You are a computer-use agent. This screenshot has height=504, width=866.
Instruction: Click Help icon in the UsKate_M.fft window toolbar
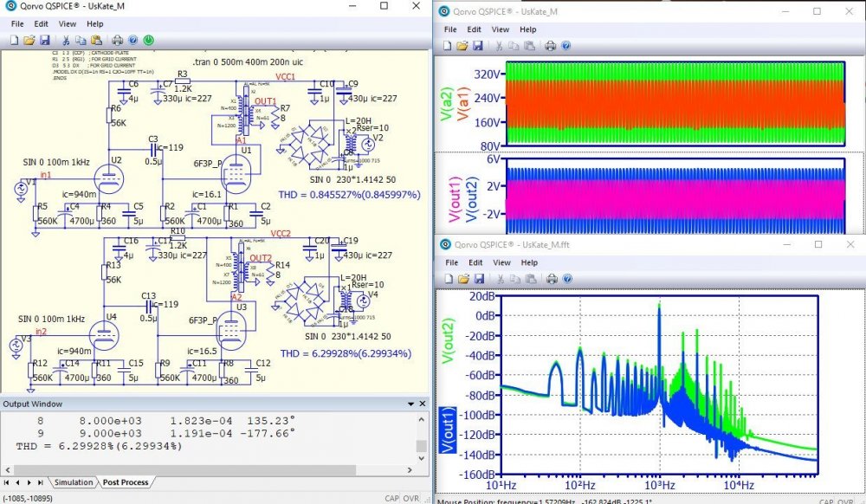click(x=568, y=278)
